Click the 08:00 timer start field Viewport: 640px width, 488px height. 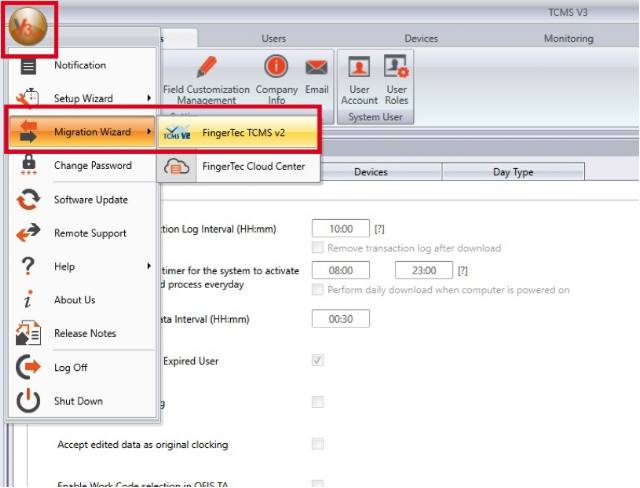[341, 270]
